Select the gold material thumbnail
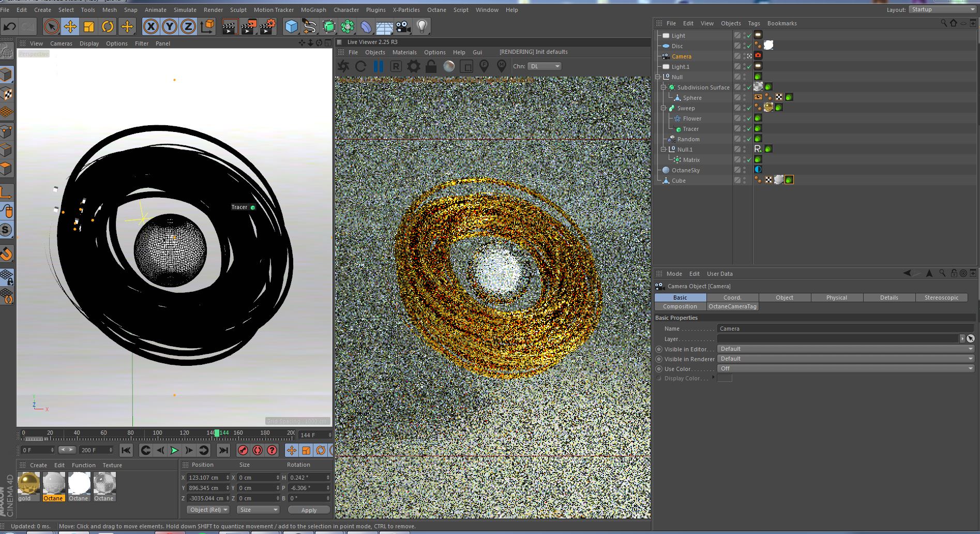 pyautogui.click(x=28, y=484)
